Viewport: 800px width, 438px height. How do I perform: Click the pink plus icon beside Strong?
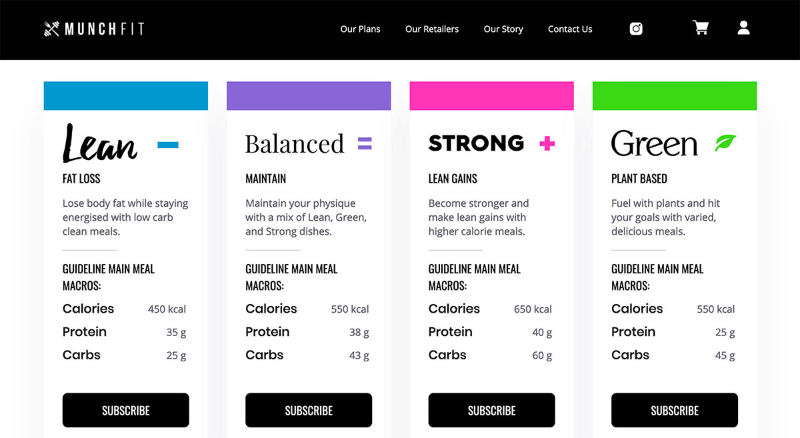coord(547,143)
